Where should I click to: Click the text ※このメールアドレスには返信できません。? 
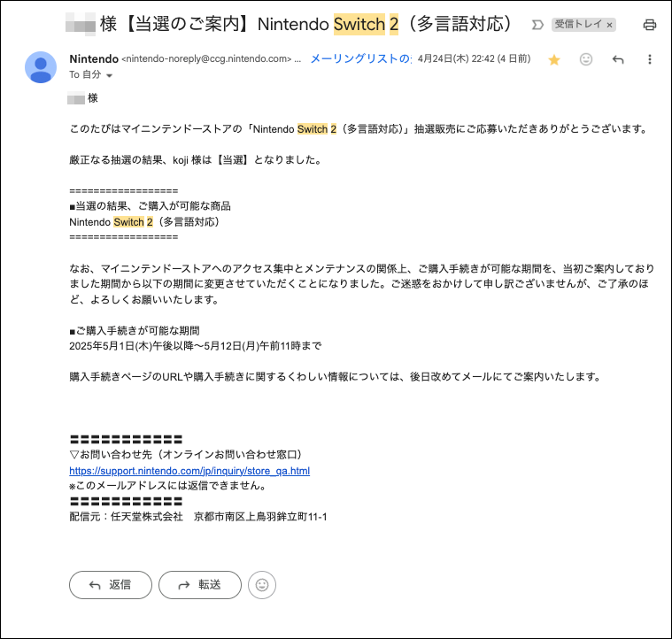169,486
